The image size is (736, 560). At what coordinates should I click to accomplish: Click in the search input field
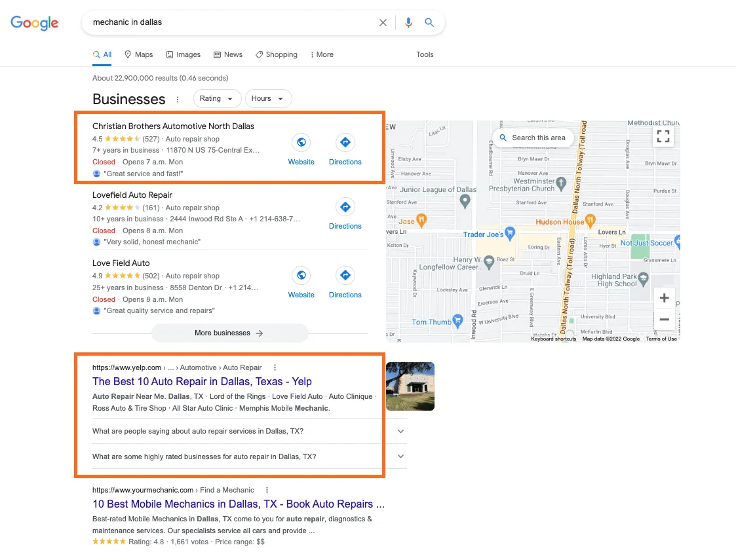(x=233, y=22)
